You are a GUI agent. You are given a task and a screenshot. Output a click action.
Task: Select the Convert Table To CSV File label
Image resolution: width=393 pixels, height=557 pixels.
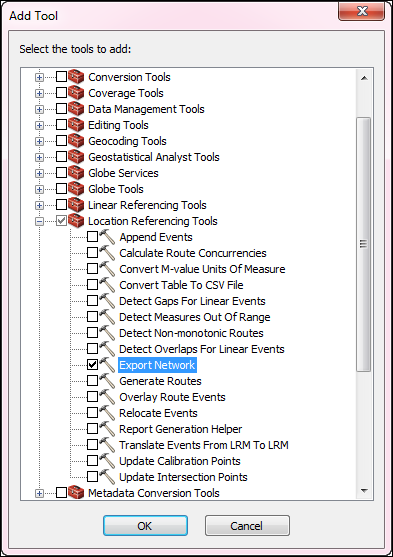[181, 285]
